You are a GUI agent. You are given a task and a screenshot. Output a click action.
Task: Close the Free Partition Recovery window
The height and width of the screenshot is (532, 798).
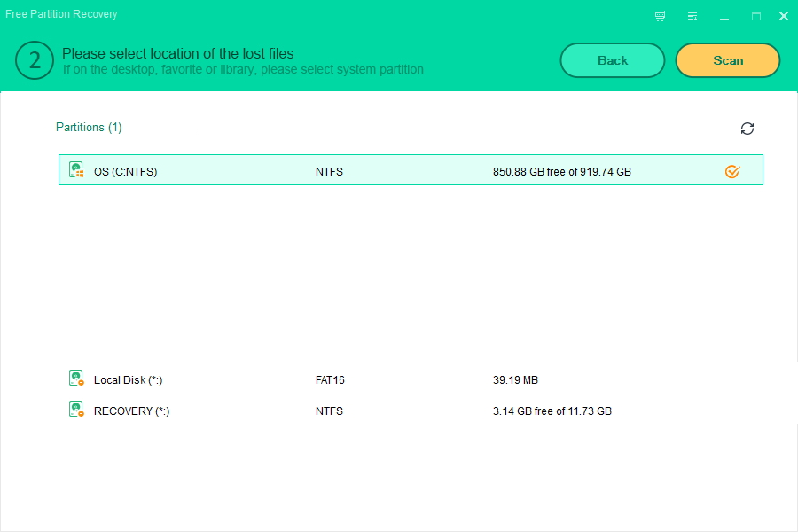[x=783, y=16]
